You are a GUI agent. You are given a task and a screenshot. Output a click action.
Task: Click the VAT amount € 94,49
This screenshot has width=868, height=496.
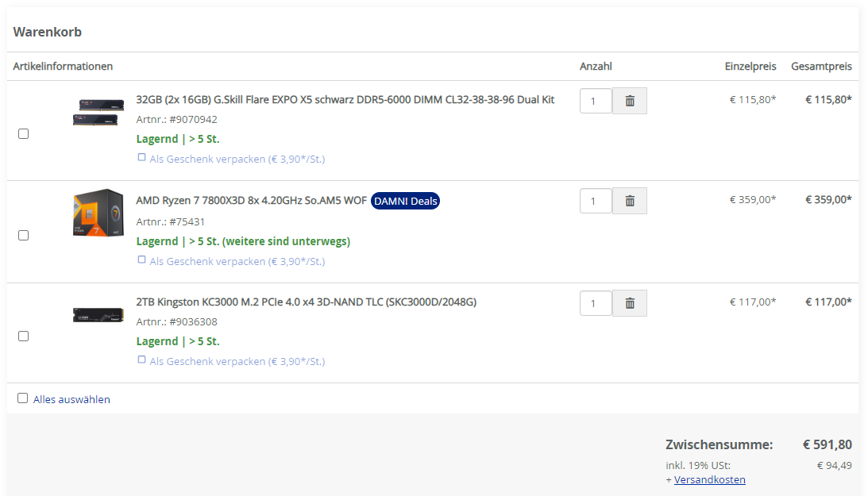834,466
